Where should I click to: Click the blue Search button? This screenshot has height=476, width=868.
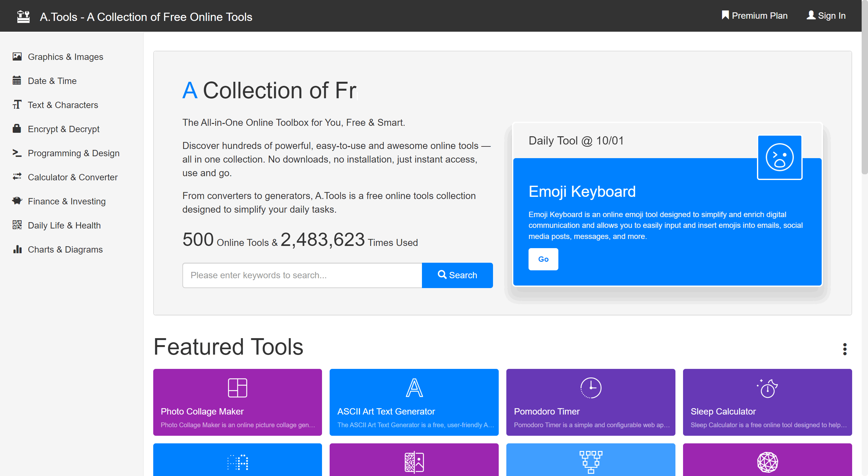click(x=457, y=275)
